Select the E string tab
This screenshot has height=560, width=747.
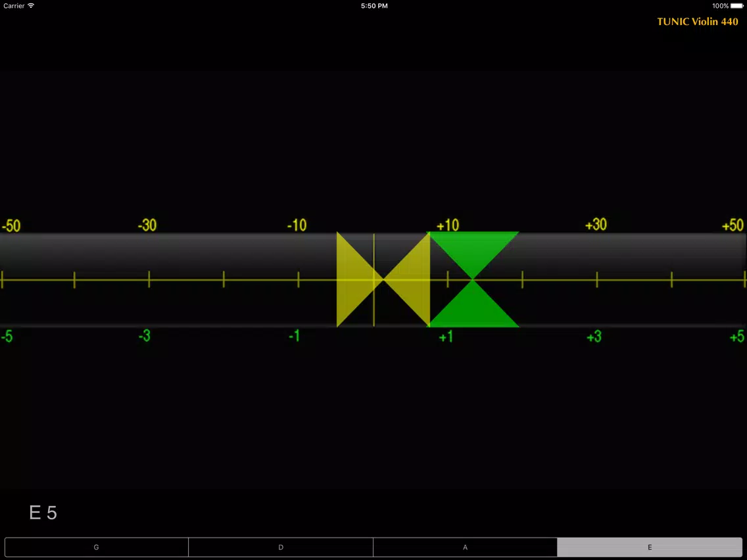[x=650, y=547]
